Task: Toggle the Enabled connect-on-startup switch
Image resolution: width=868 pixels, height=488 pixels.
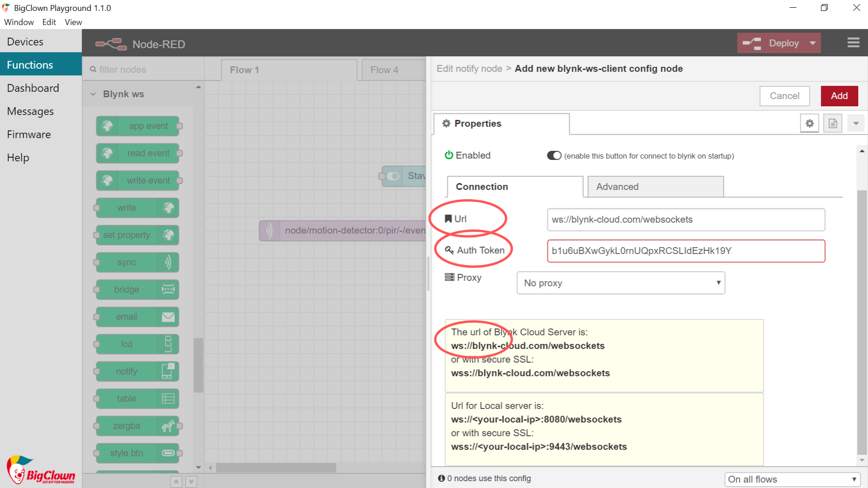Action: coord(554,155)
